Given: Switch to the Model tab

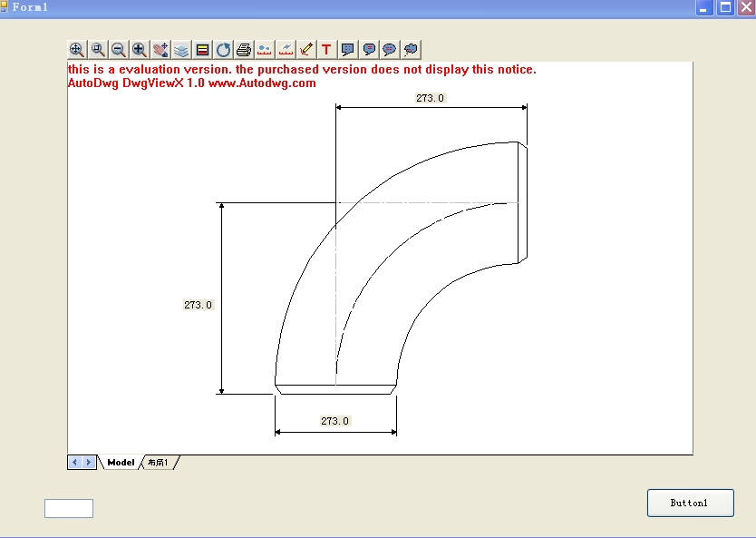Looking at the screenshot, I should pos(121,463).
